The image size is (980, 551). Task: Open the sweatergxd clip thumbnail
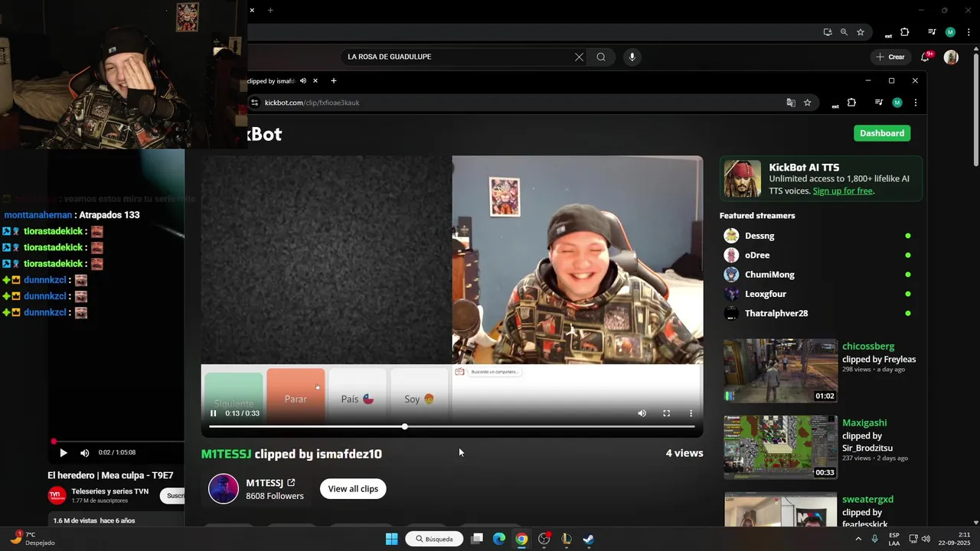point(780,510)
